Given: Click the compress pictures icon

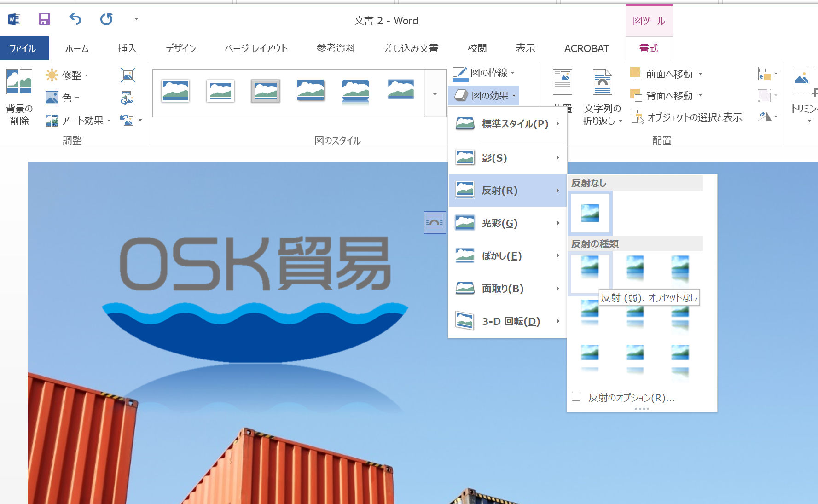Looking at the screenshot, I should click(128, 75).
